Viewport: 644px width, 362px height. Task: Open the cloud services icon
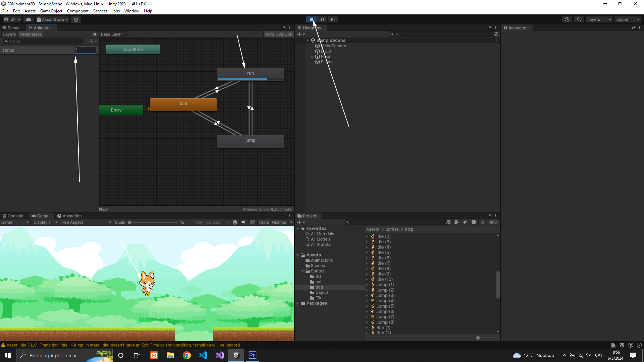(x=29, y=19)
